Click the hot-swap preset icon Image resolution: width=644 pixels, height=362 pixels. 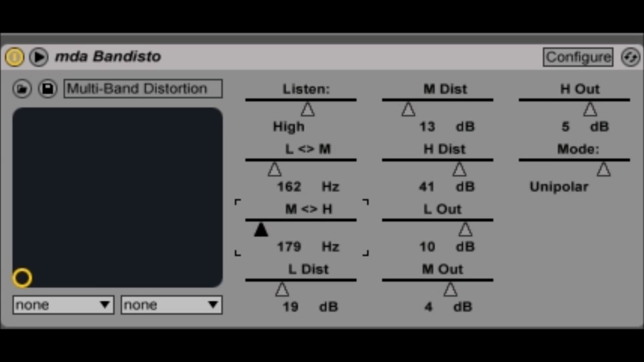click(x=630, y=57)
